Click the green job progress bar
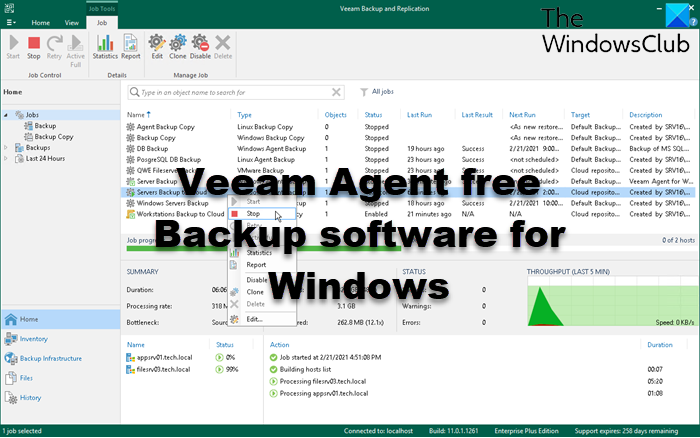Viewport: 700px width, 438px height. pyautogui.click(x=263, y=248)
